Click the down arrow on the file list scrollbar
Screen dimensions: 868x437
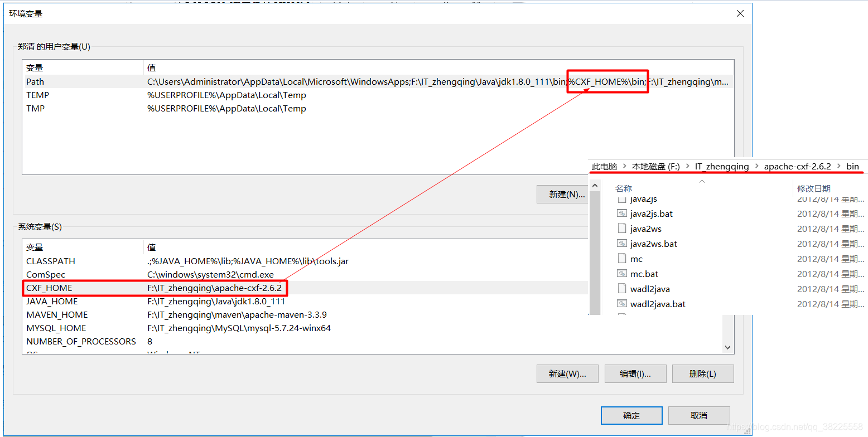point(726,347)
